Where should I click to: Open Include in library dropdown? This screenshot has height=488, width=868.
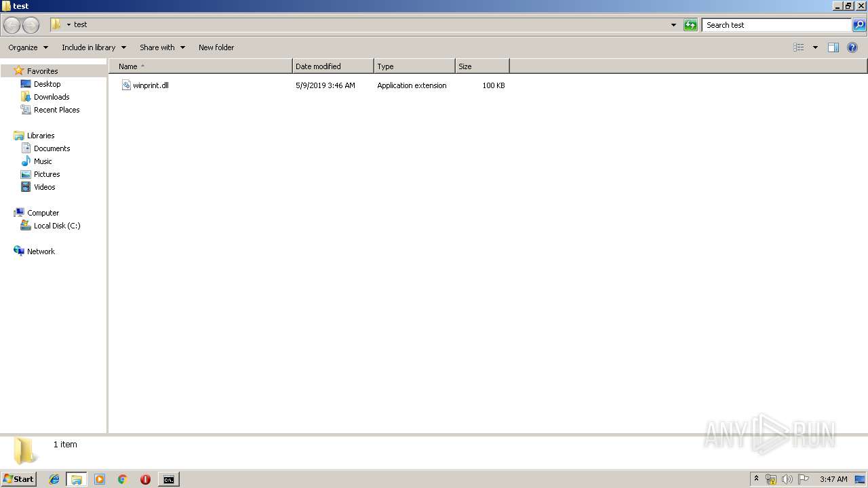(x=94, y=47)
